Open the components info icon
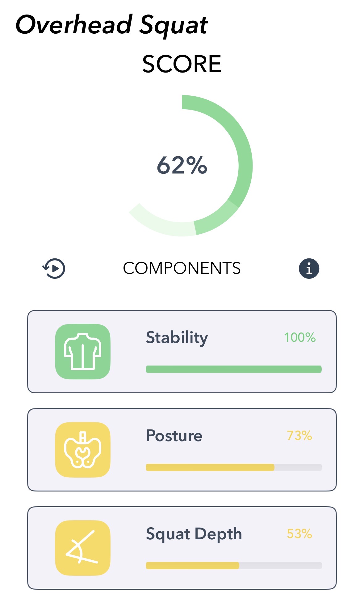Viewport: 364px width, 598px height. 310,268
